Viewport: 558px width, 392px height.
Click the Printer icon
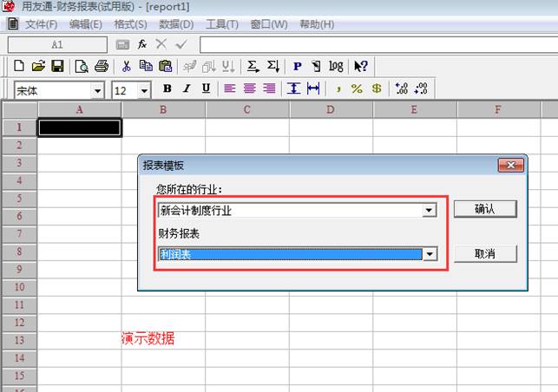coord(102,66)
